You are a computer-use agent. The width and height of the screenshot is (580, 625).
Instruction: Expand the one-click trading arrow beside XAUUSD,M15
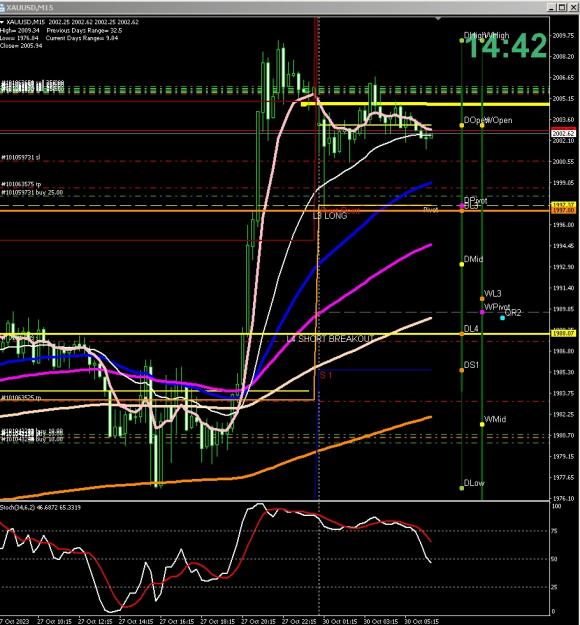[2, 22]
